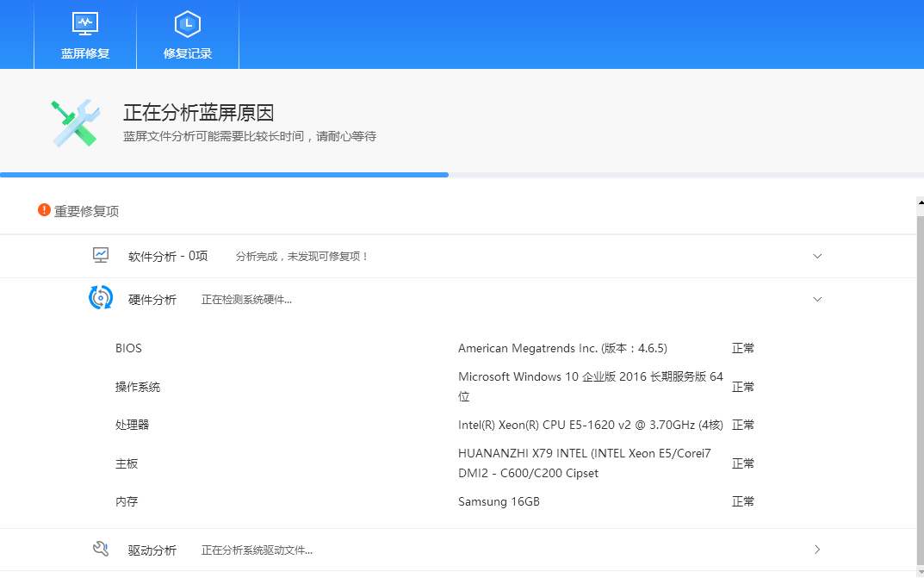The width and height of the screenshot is (924, 578).
Task: Click the right-side scrollbar track
Action: click(x=917, y=388)
